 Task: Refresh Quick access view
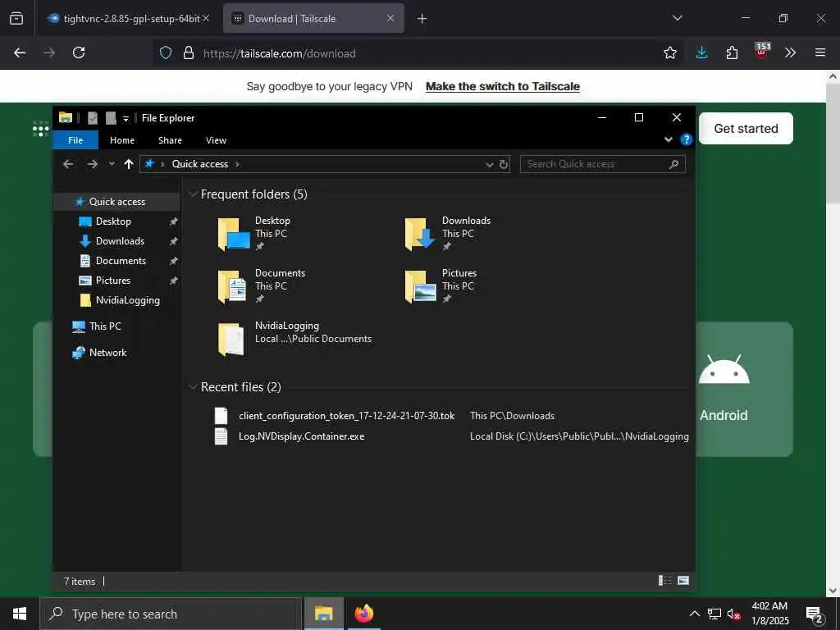(504, 164)
